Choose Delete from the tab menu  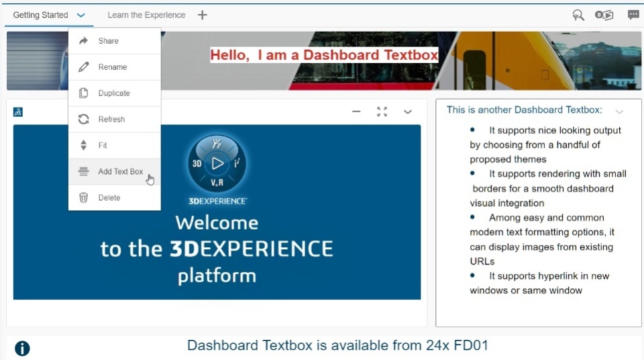(115, 197)
